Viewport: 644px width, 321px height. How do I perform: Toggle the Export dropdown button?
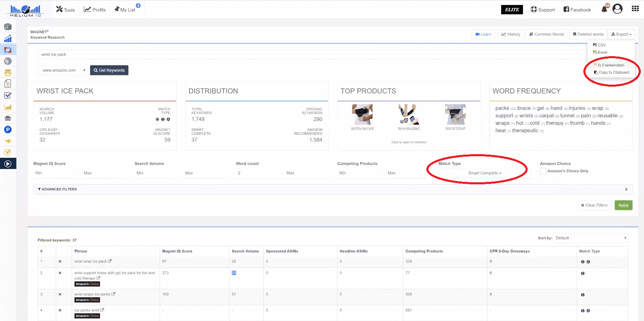[621, 34]
